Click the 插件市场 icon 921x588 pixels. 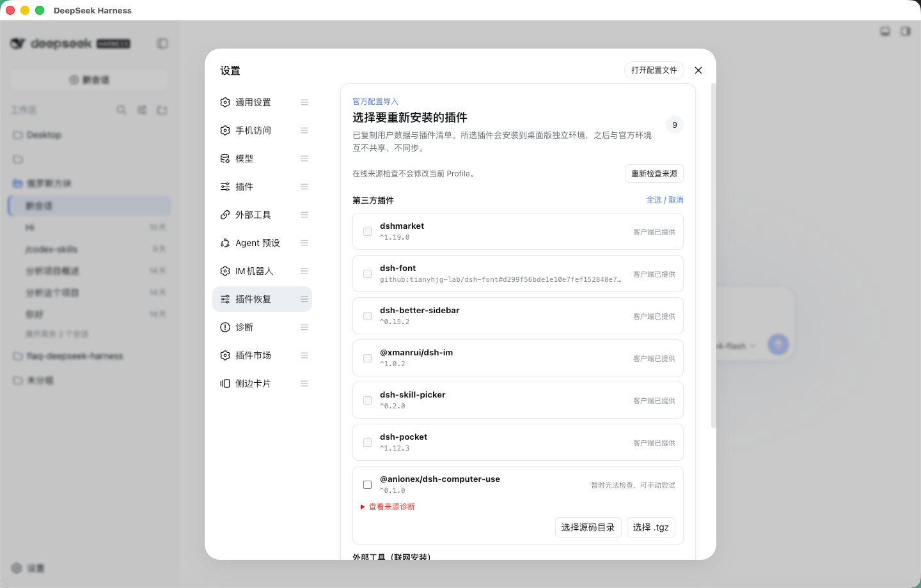225,355
